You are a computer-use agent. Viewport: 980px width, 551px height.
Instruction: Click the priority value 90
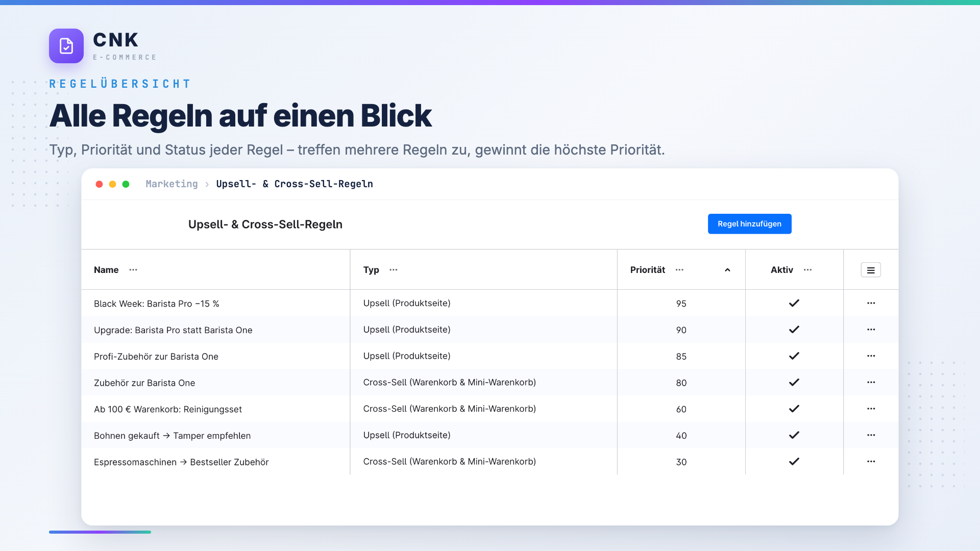coord(681,330)
